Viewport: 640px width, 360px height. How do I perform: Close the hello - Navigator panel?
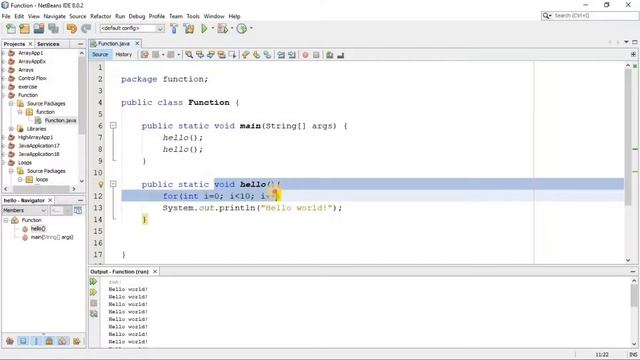click(x=50, y=200)
